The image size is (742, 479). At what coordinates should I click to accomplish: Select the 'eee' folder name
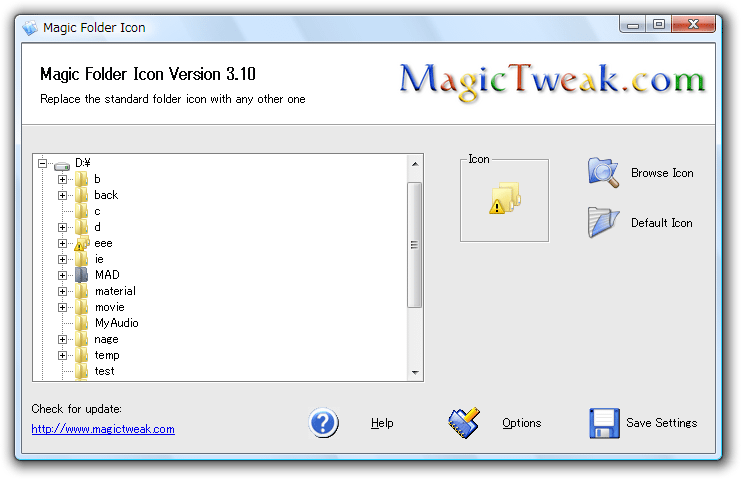click(x=103, y=243)
